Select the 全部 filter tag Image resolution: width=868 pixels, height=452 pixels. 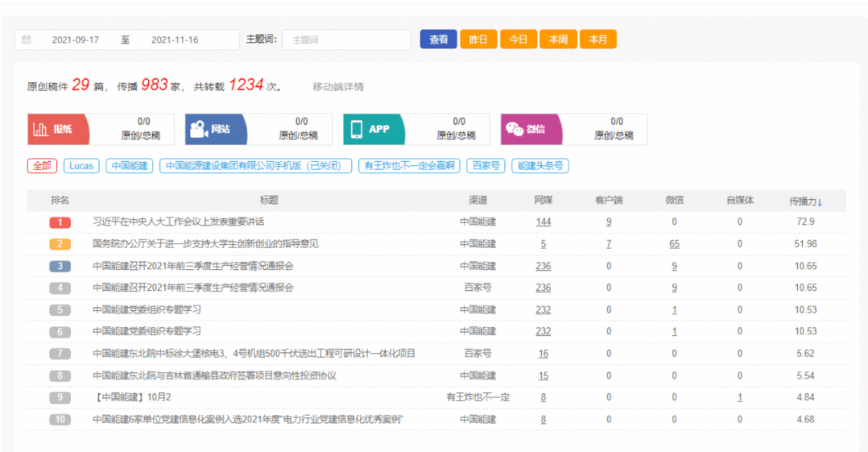[x=42, y=166]
